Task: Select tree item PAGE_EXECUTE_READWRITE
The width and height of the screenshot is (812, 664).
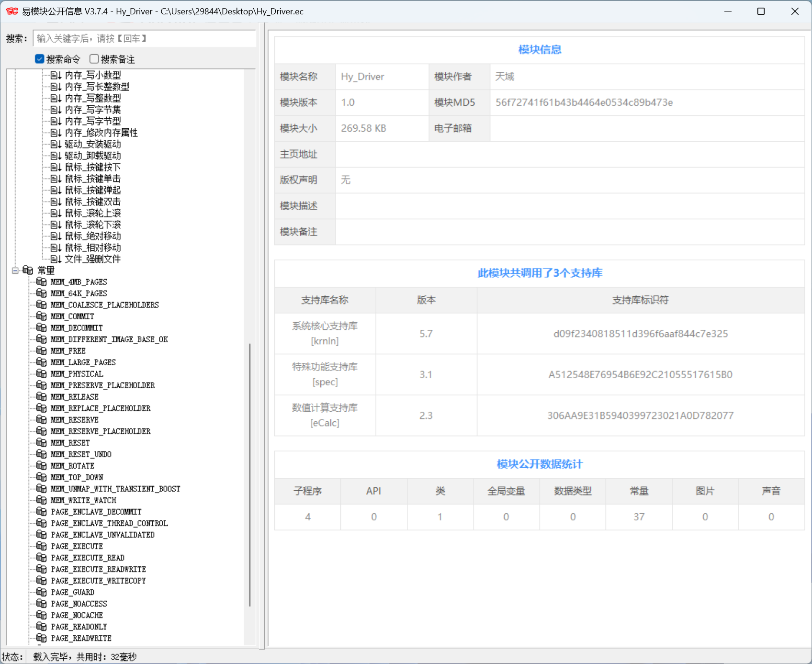Action: point(99,569)
